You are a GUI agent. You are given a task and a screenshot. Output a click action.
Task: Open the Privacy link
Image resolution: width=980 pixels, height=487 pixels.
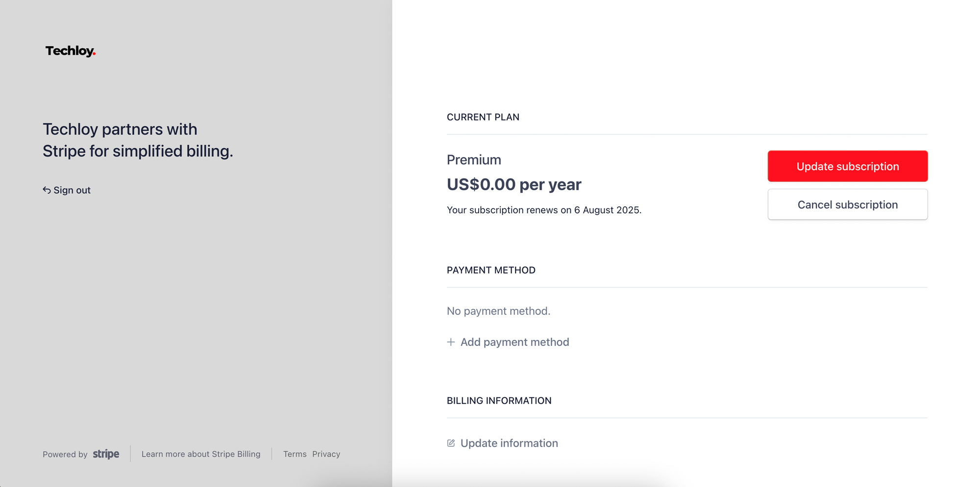tap(326, 454)
